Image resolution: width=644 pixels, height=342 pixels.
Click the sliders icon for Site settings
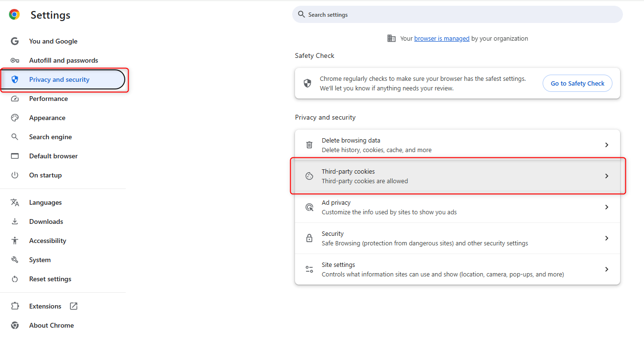pos(309,269)
